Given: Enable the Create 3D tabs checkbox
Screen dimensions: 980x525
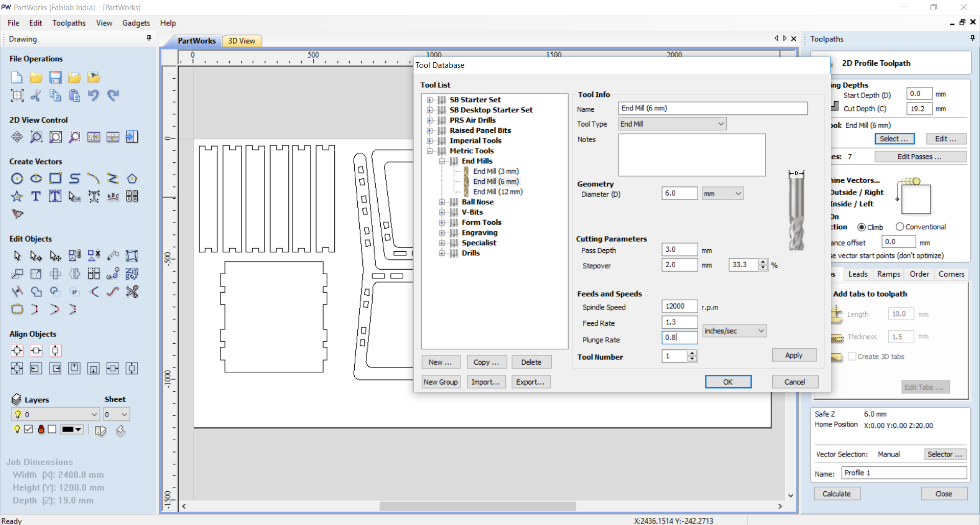Looking at the screenshot, I should pos(852,356).
